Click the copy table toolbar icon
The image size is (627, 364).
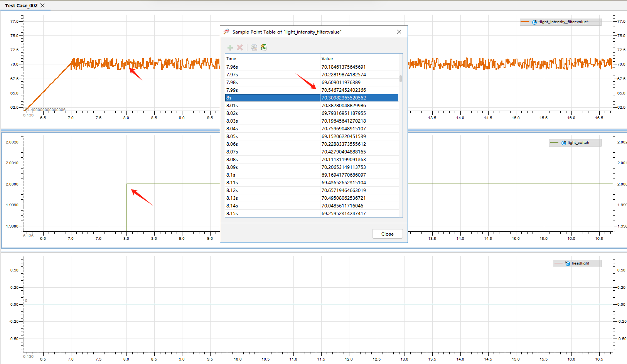[254, 47]
